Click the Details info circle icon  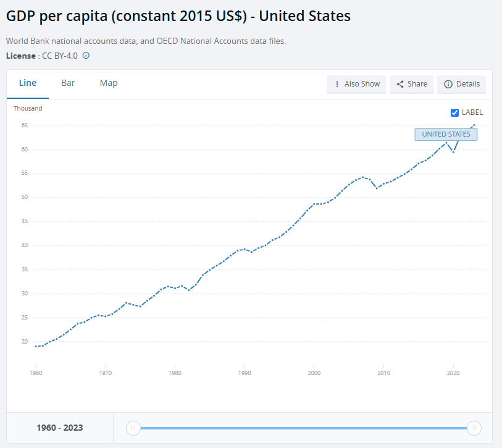click(x=448, y=84)
